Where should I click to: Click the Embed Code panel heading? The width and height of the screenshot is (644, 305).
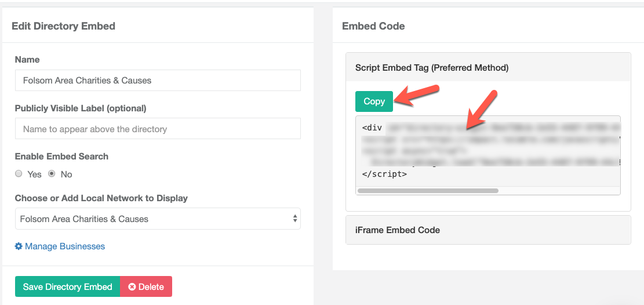[373, 26]
